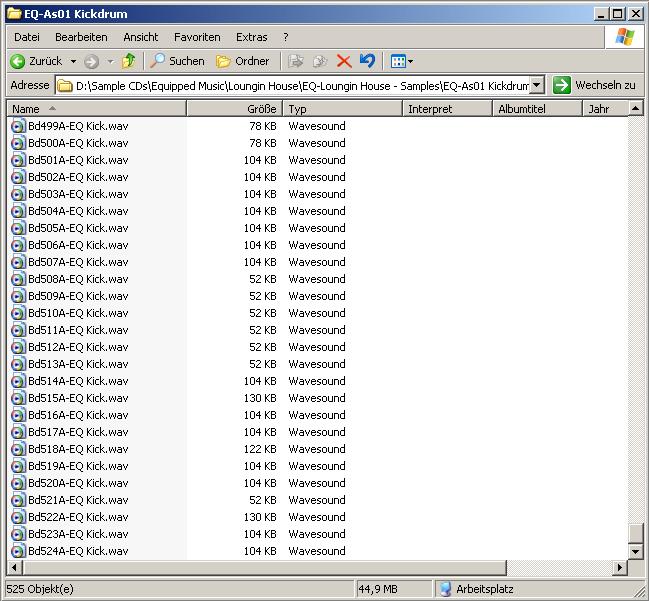Screen dimensions: 649x601
Task: Open the Ansicht menu
Action: pyautogui.click(x=141, y=37)
